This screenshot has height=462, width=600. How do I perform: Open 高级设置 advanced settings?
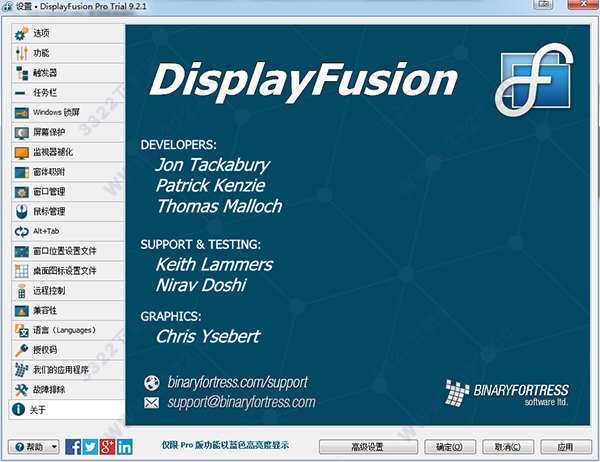tap(368, 447)
